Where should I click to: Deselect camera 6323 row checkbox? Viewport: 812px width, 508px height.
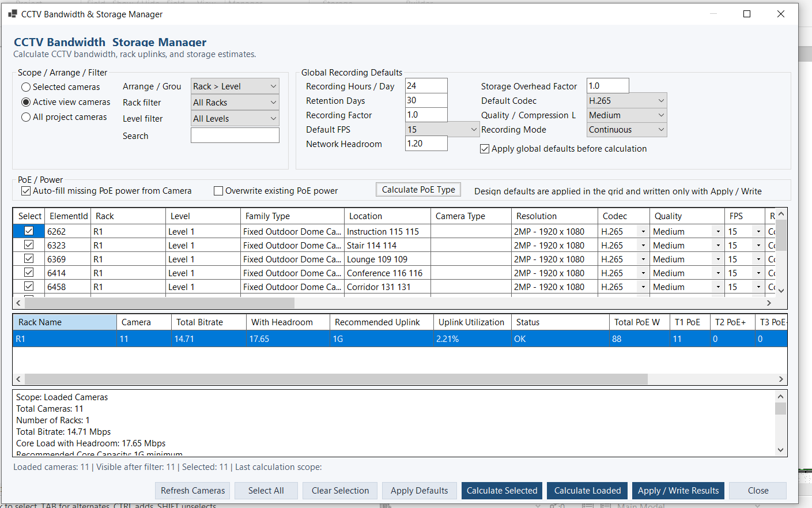pos(29,244)
